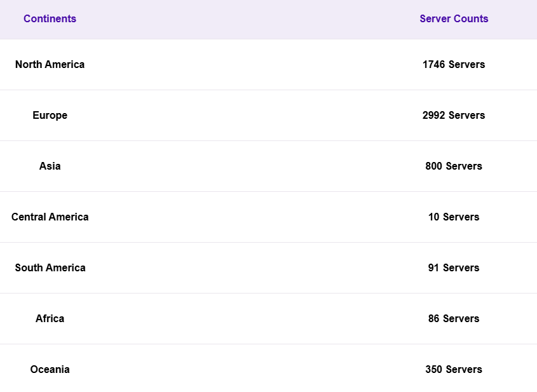Select the 2992 Servers value
The width and height of the screenshot is (537, 392).
tap(454, 115)
